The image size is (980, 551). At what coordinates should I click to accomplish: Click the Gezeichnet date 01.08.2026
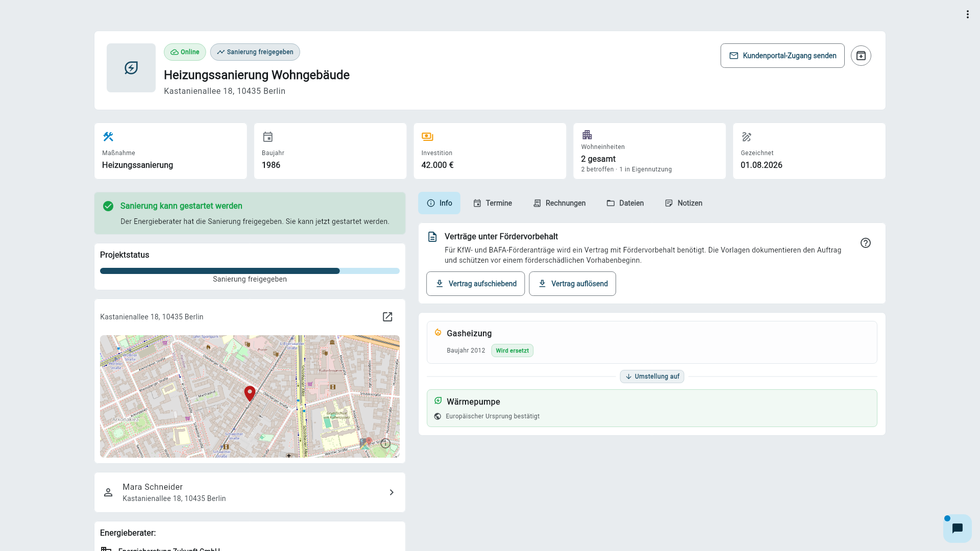[761, 165]
